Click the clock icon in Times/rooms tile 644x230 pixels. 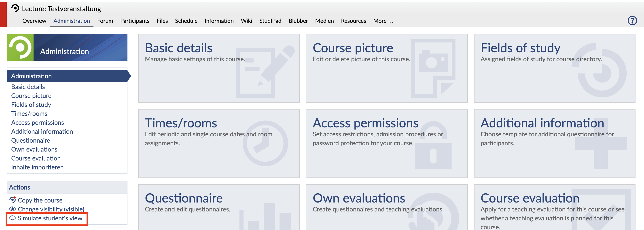265,143
